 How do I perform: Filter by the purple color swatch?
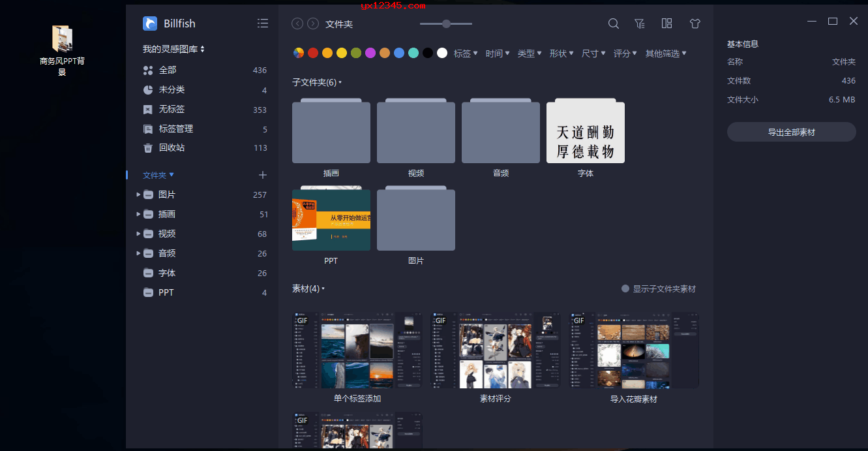(x=370, y=54)
